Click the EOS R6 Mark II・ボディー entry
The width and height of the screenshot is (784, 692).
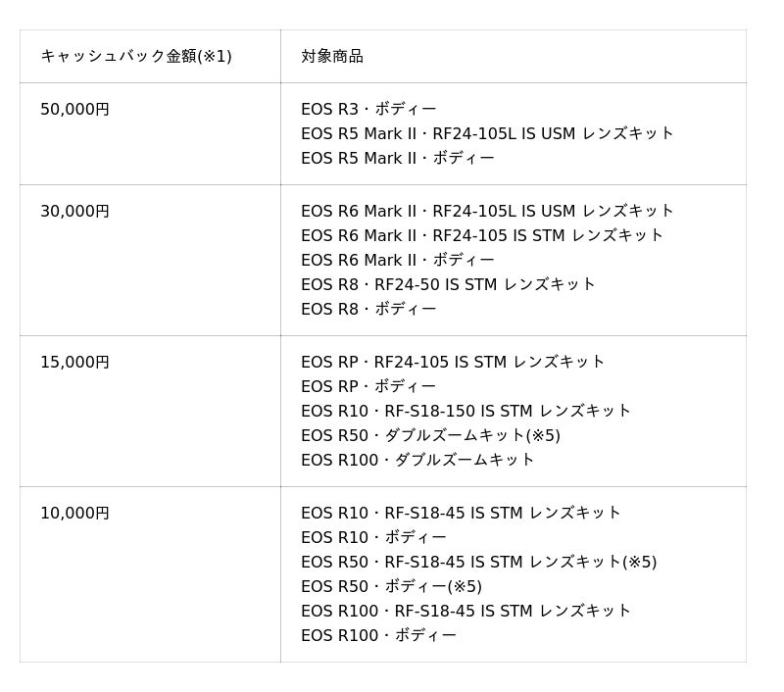point(397,260)
